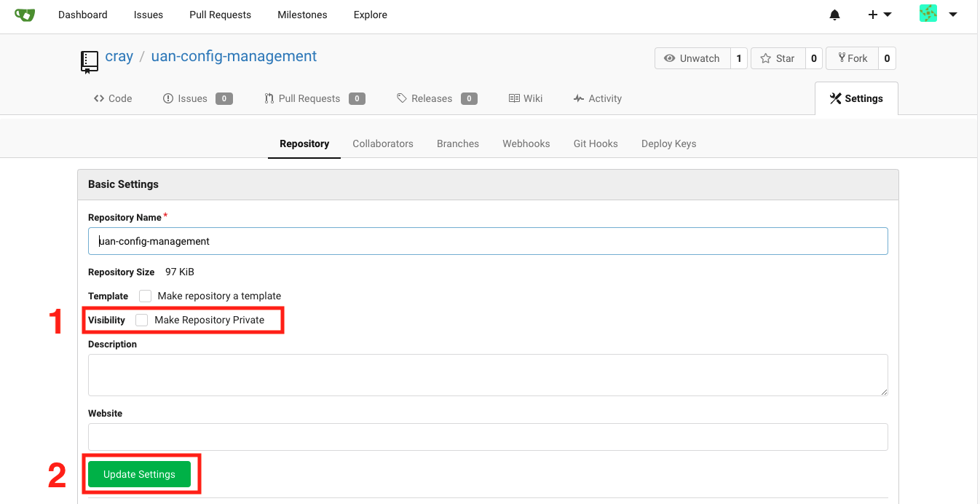The image size is (980, 504).
Task: Click the Gitea teapot logo
Action: pos(25,14)
